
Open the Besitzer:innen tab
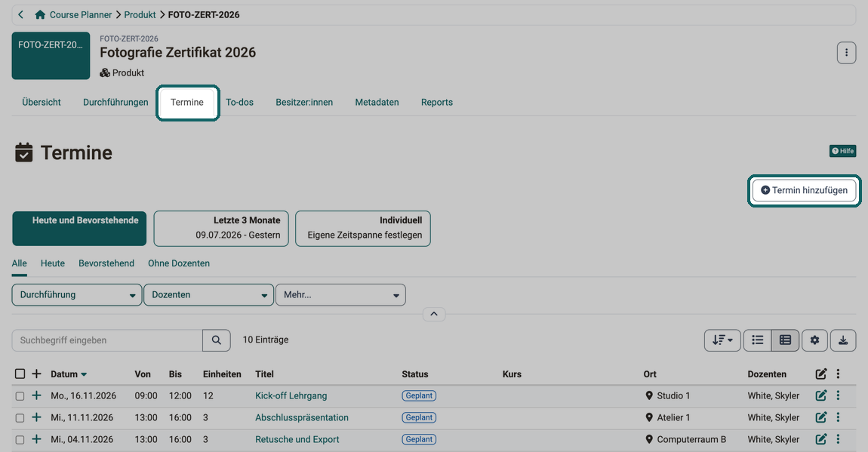(x=304, y=103)
